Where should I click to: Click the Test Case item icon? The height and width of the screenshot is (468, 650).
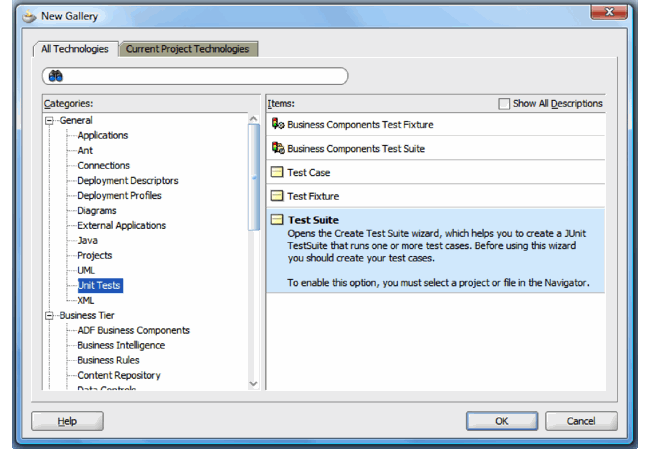(277, 172)
